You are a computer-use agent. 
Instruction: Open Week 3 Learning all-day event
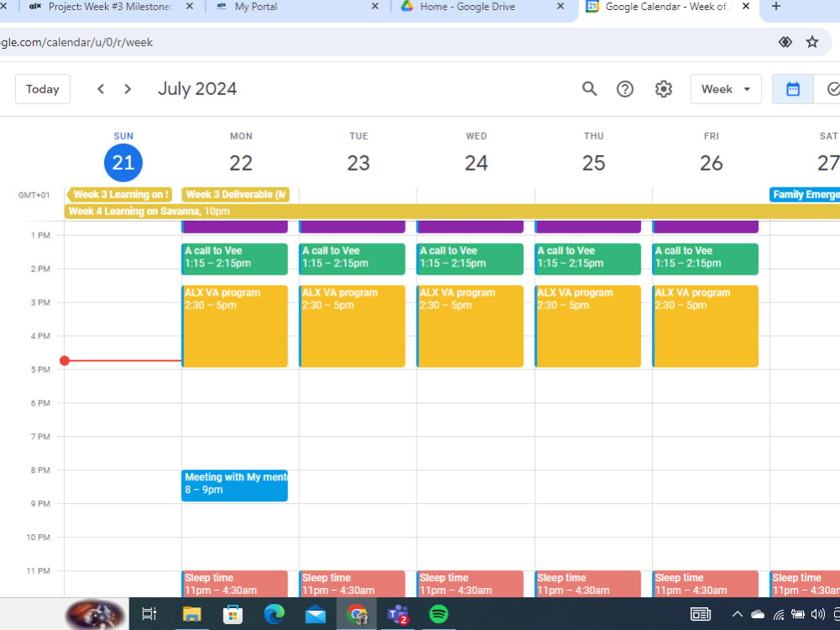coord(119,195)
